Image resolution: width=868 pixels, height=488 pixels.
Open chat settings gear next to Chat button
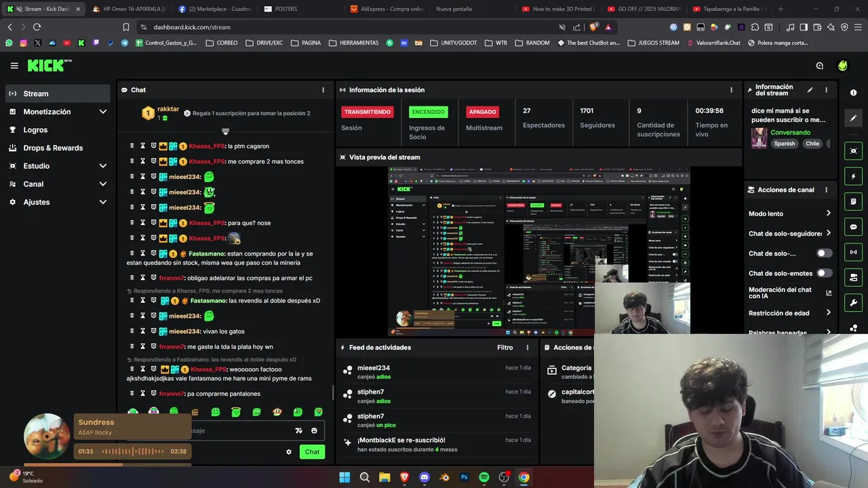click(x=289, y=452)
